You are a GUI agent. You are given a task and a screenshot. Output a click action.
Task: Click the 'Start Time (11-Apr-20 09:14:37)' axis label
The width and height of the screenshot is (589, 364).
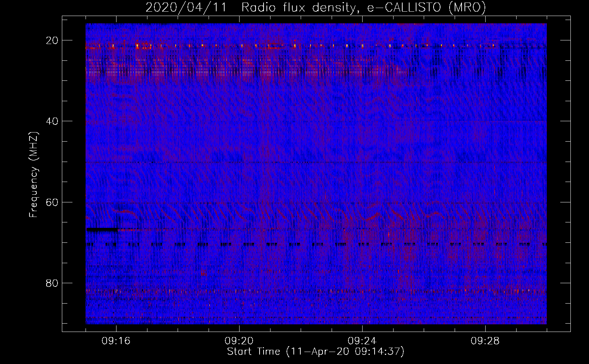coord(316,352)
